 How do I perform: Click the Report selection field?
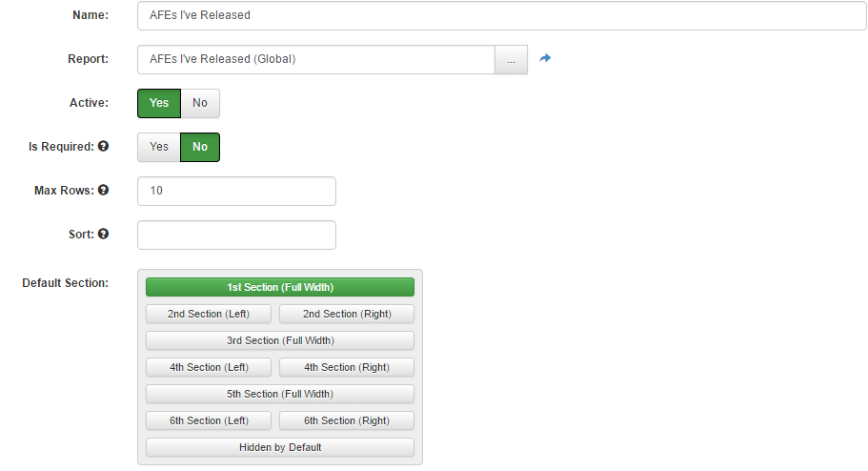pyautogui.click(x=315, y=59)
